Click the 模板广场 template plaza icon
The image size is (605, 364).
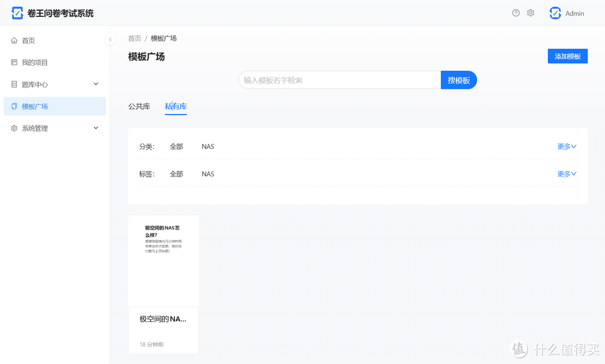point(13,106)
